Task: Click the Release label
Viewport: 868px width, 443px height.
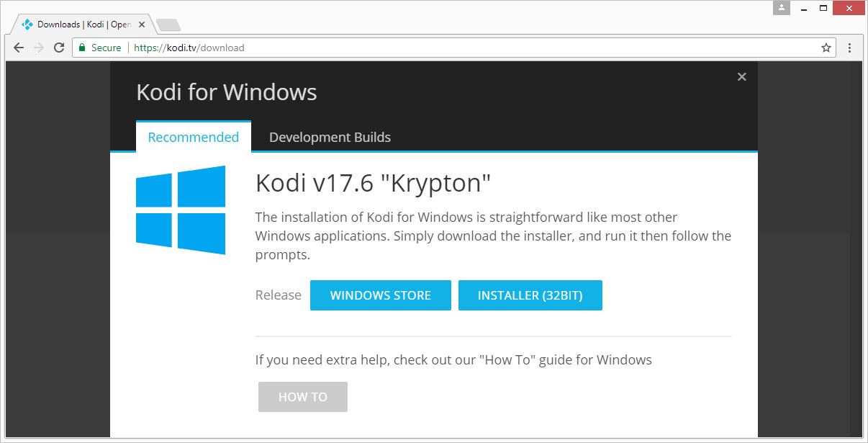Action: point(279,295)
